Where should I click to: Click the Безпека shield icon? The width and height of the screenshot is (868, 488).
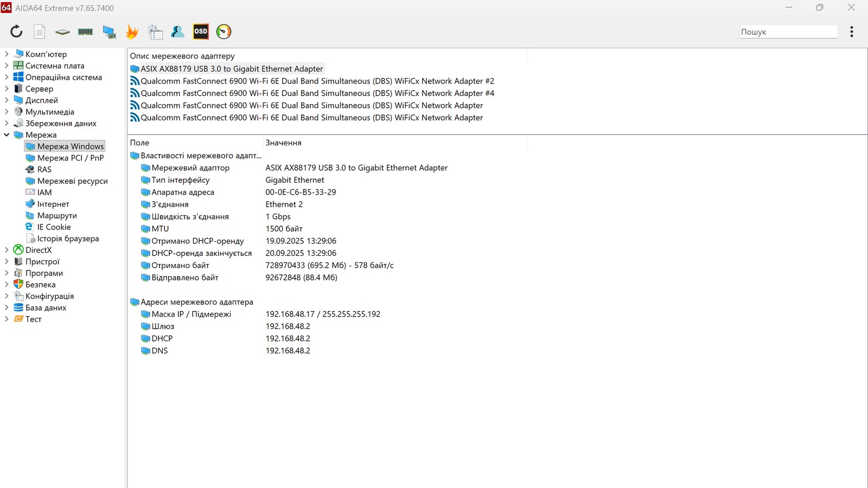pyautogui.click(x=18, y=284)
